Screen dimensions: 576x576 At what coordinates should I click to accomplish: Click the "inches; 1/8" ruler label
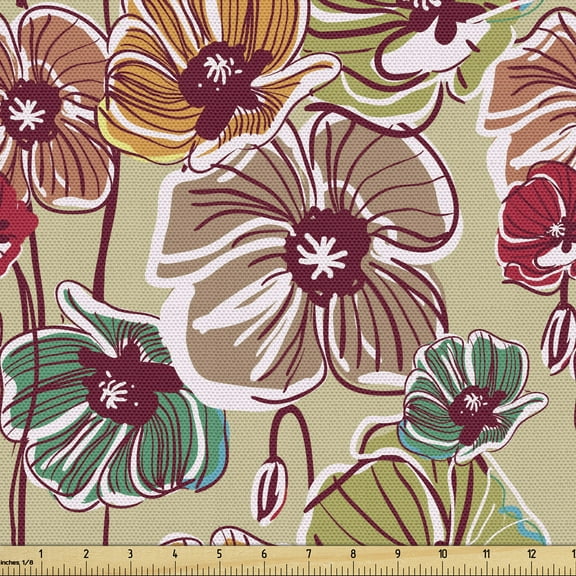17,562
